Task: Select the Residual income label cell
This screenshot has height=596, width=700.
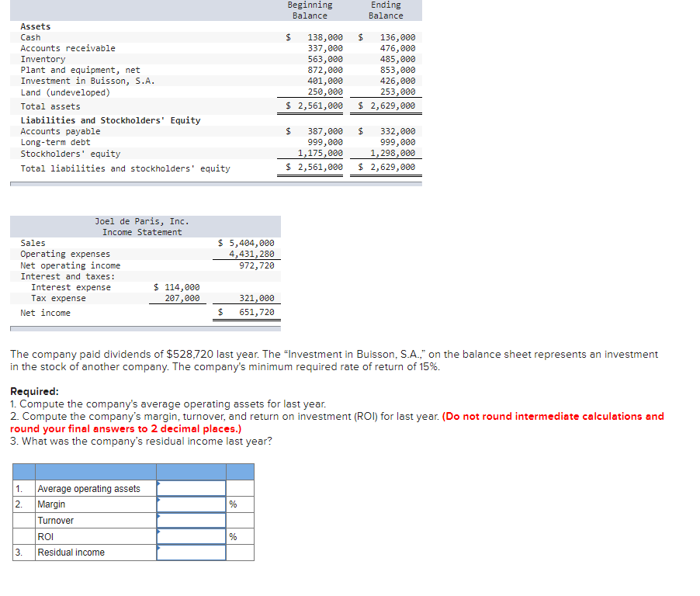Action: click(x=95, y=553)
